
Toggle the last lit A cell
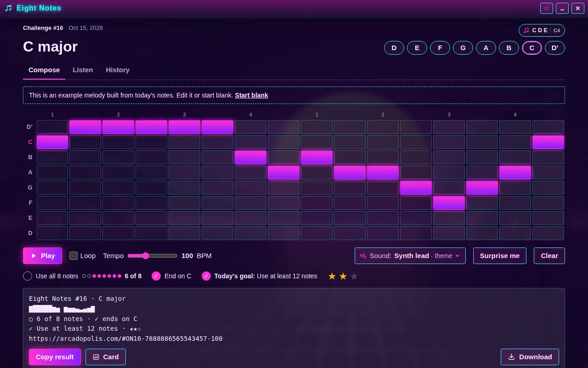515,172
